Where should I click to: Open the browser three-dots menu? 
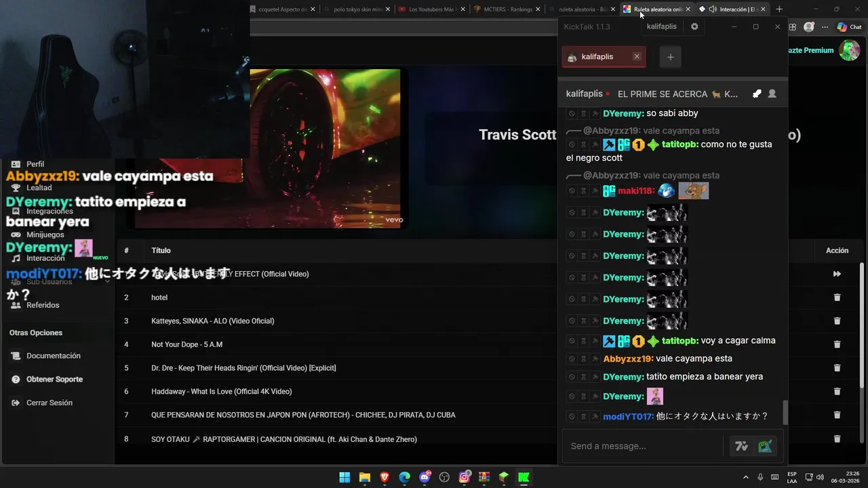point(825,27)
